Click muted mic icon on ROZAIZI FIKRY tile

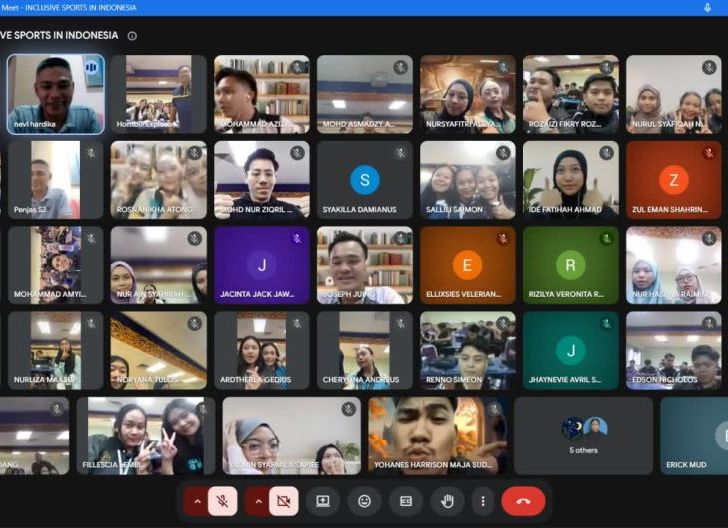pos(606,68)
